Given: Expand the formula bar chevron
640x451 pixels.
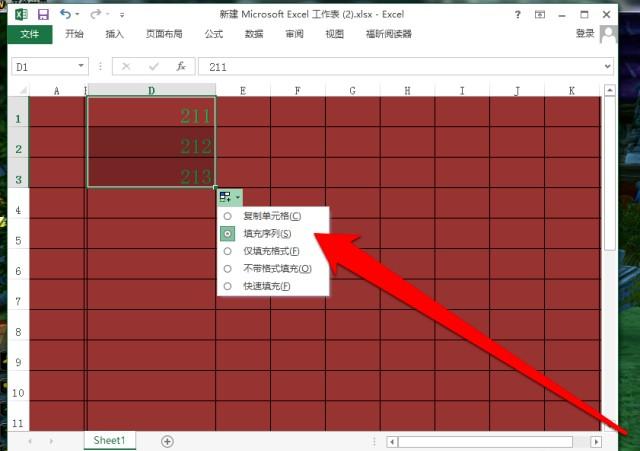Looking at the screenshot, I should [x=608, y=66].
